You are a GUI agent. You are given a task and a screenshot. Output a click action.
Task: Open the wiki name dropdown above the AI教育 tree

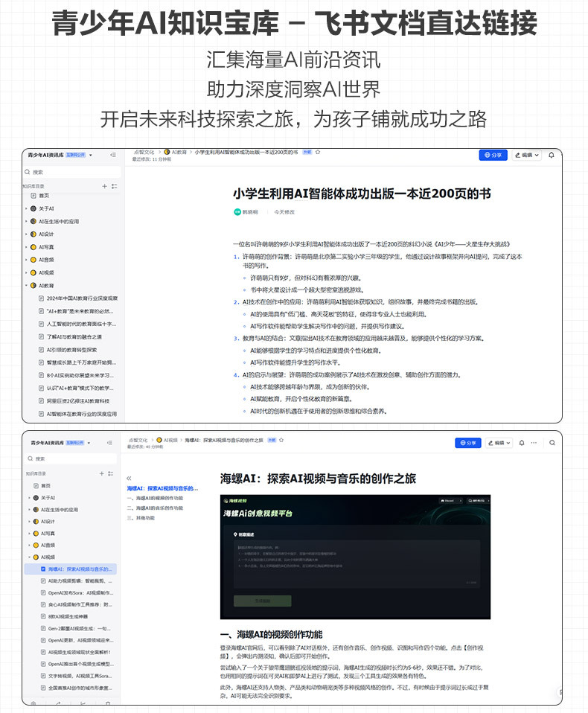(91, 155)
